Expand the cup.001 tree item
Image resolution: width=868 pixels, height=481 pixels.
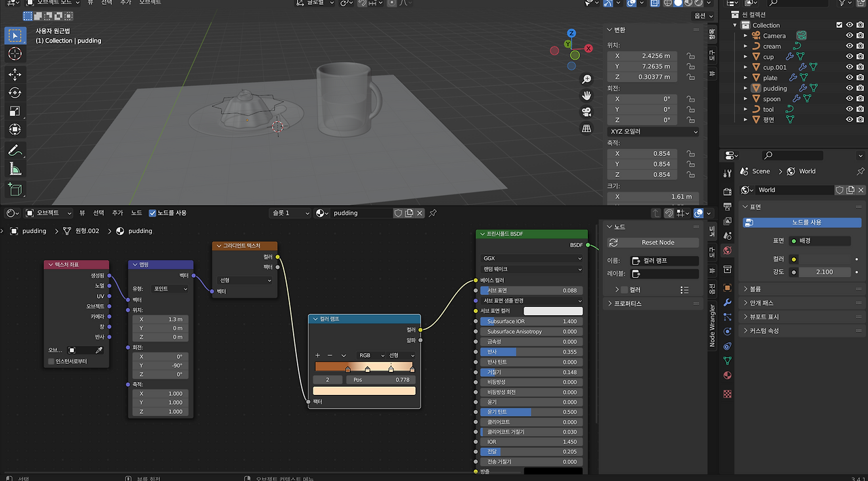click(x=746, y=67)
